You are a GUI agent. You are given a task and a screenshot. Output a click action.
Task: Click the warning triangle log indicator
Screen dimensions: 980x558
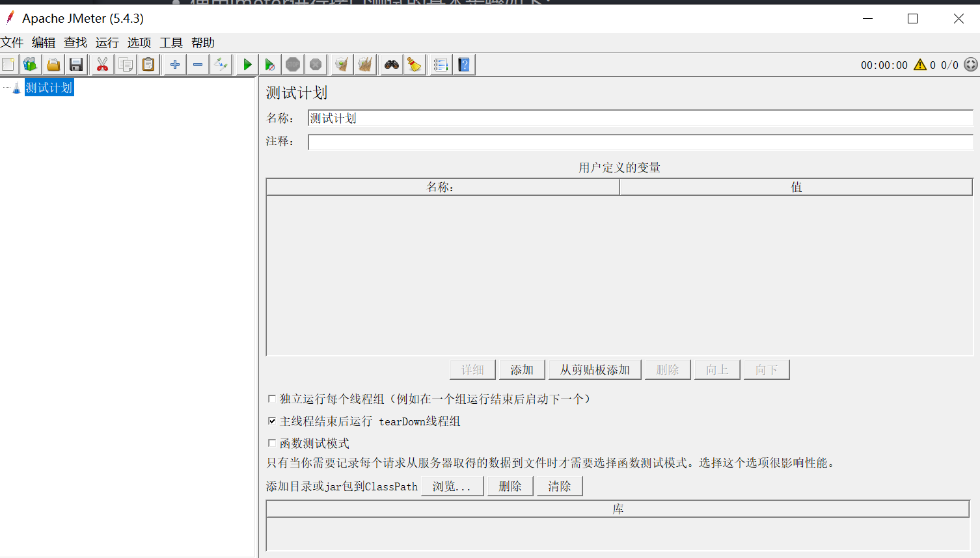coord(920,64)
